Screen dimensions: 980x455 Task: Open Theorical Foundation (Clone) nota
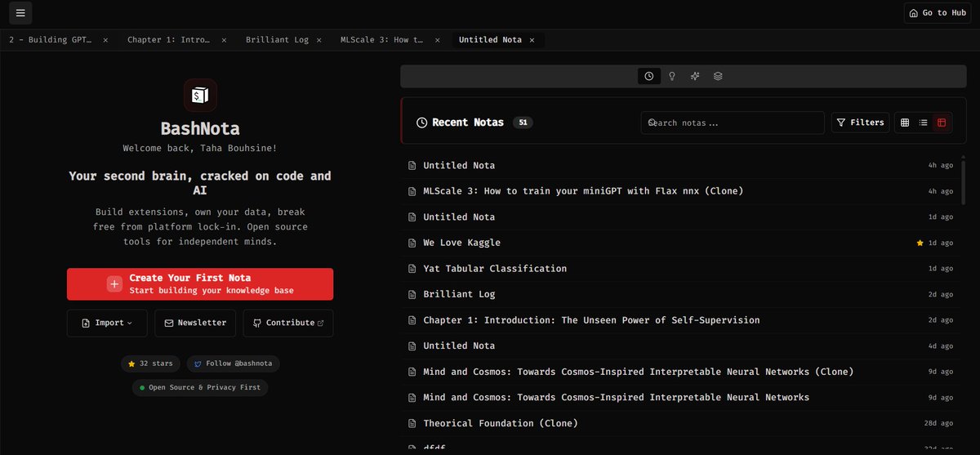click(680, 423)
